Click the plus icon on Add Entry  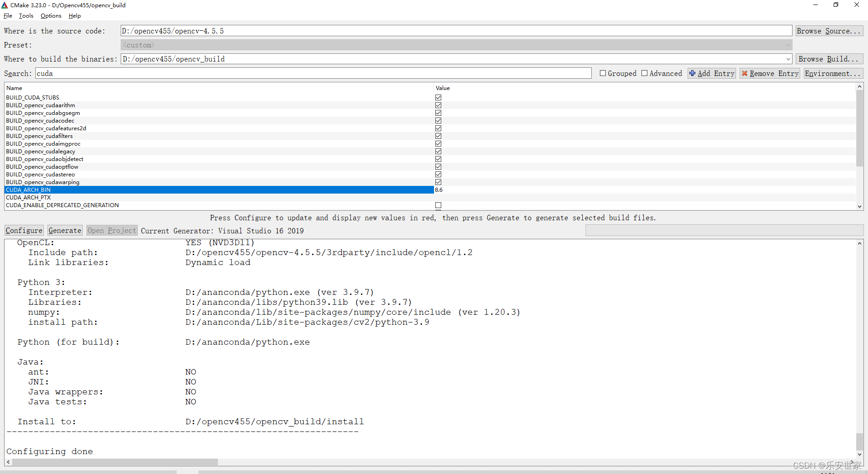[x=693, y=73]
